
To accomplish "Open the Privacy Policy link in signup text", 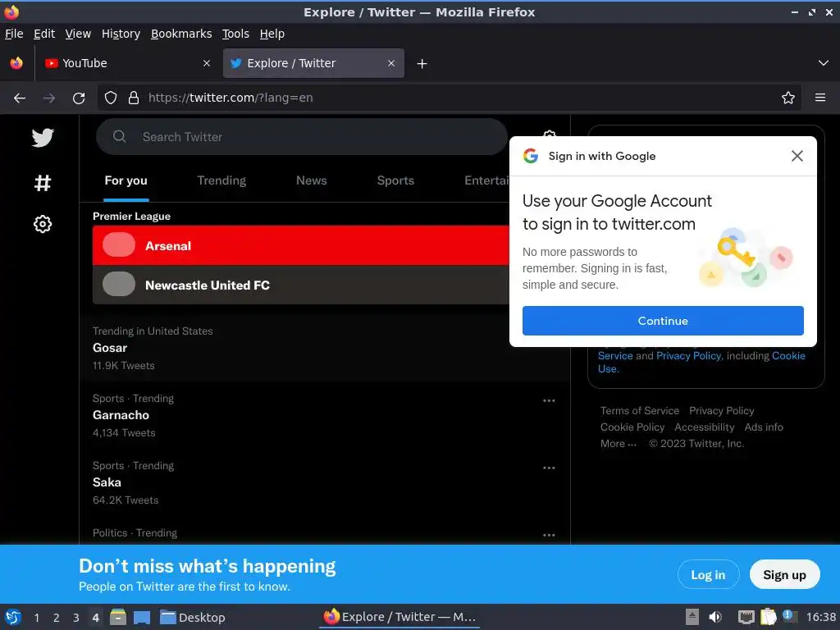I will tap(689, 356).
